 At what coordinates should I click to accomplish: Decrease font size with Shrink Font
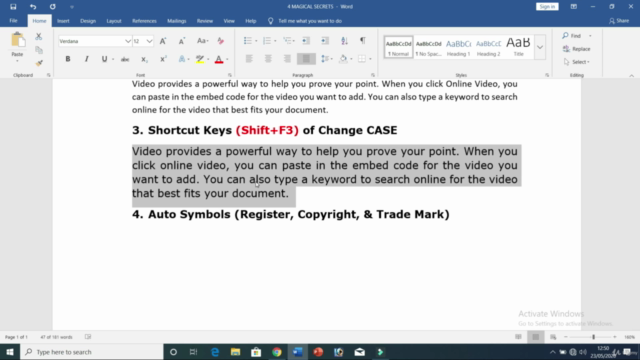182,41
